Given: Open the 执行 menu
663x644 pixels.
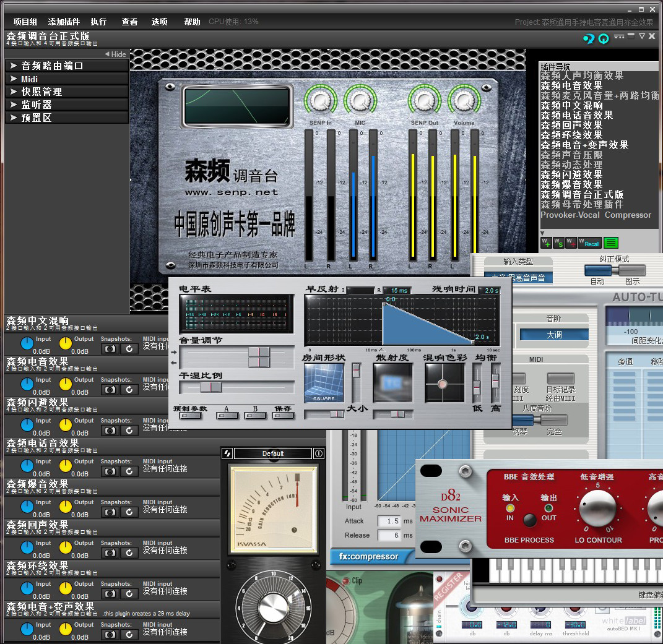Looking at the screenshot, I should [x=98, y=22].
